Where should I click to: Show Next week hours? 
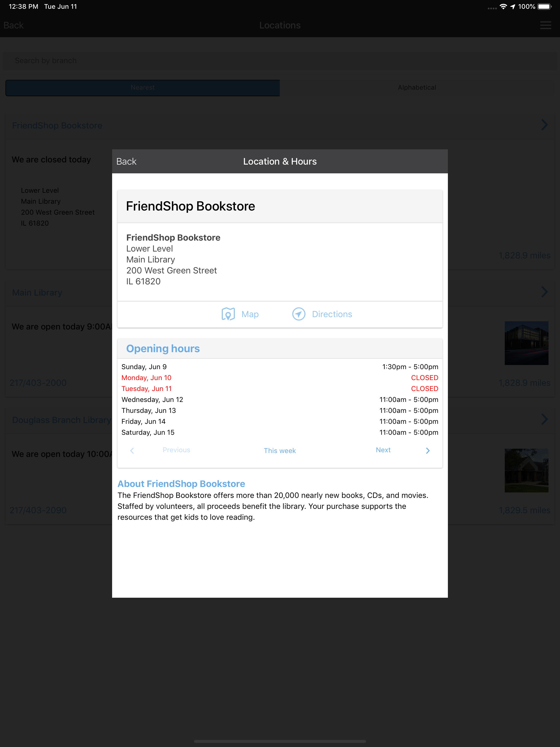pos(383,450)
